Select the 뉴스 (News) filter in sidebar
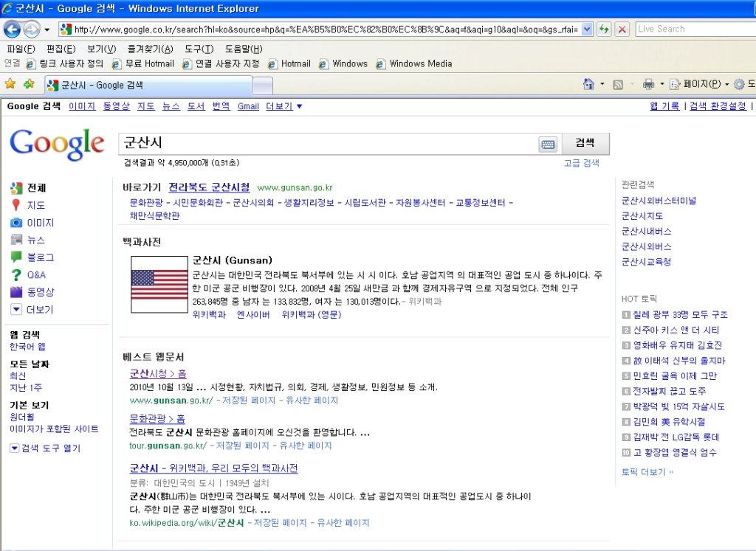Viewport: 756px width, 551px height. pos(35,240)
